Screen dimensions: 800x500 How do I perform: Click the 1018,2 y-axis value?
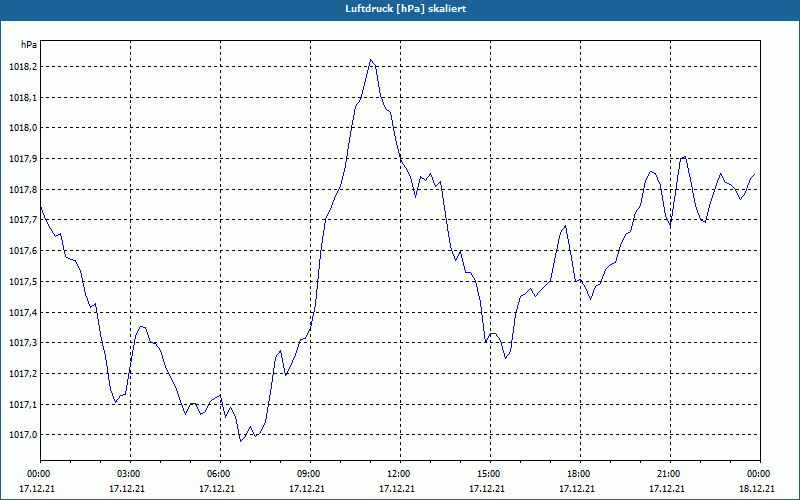coord(23,67)
